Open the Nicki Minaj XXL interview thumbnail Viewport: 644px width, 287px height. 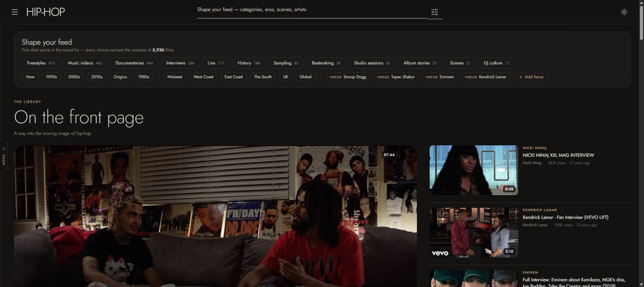(474, 170)
